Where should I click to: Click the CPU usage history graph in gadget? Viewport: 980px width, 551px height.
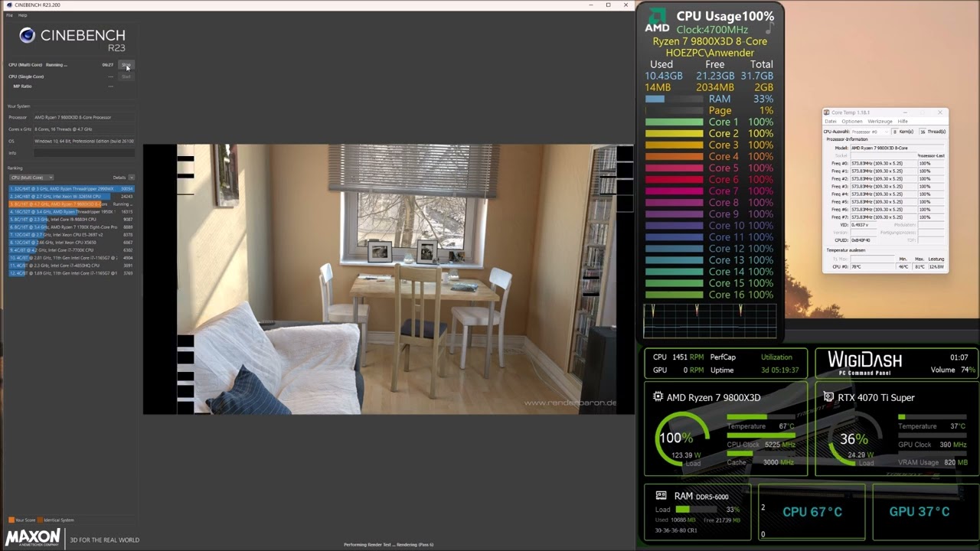710,320
